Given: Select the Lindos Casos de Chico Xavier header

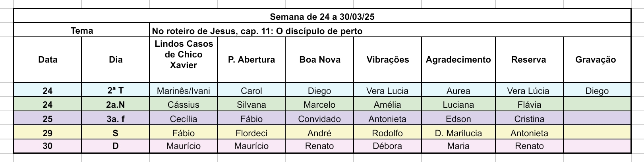Looking at the screenshot, I should coord(184,60).
